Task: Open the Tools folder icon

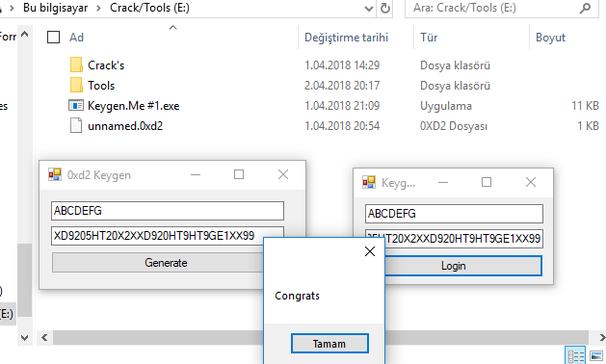Action: 76,85
